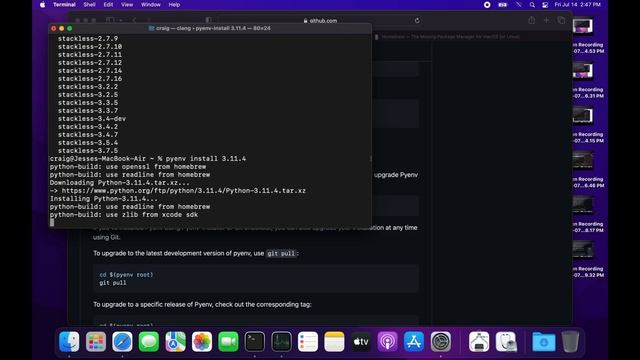Image resolution: width=640 pixels, height=360 pixels.
Task: Click Python-3.11.4.tar.xz download URL in Terminal
Action: coord(184,191)
